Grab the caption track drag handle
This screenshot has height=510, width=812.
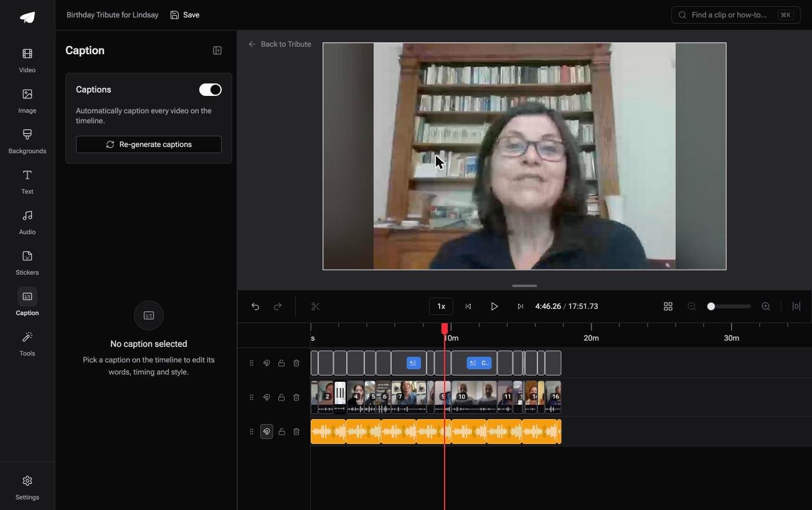pos(252,363)
